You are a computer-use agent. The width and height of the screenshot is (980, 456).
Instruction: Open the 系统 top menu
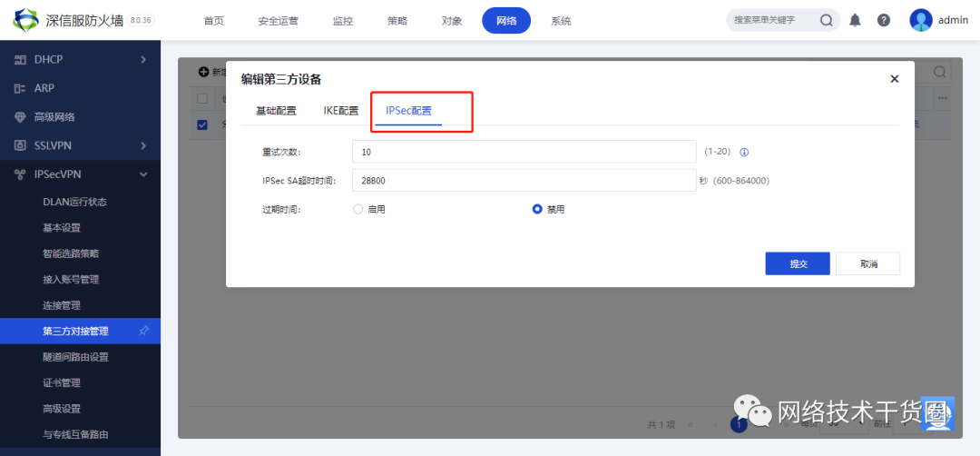click(561, 21)
